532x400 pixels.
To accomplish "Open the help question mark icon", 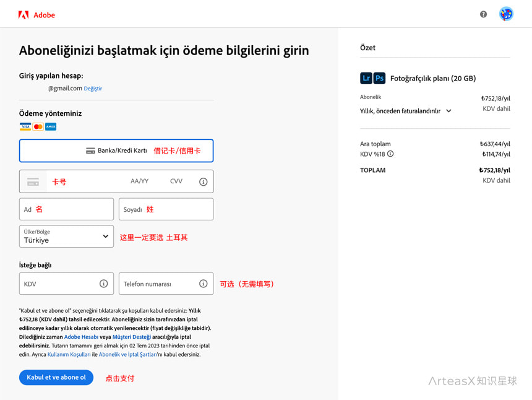I will click(483, 14).
